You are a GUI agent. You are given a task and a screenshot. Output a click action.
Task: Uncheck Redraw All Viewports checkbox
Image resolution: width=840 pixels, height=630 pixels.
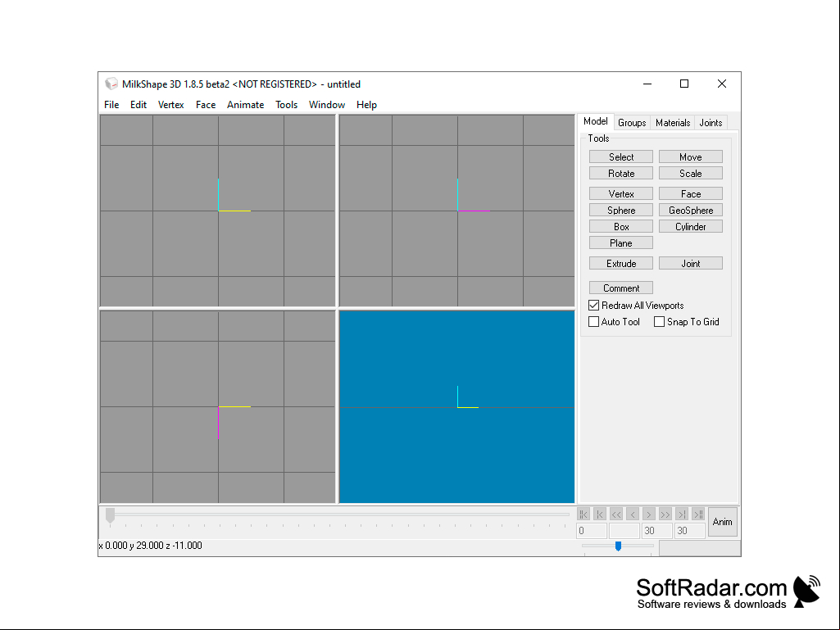(593, 306)
